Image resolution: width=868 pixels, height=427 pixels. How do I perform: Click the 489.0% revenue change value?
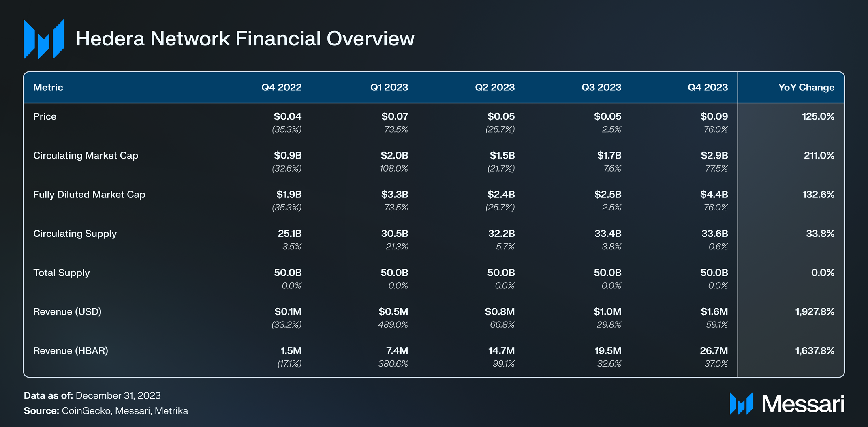coord(393,324)
